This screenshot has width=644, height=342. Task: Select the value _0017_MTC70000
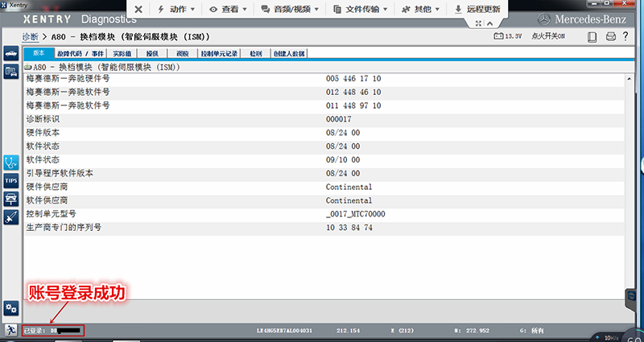click(355, 214)
